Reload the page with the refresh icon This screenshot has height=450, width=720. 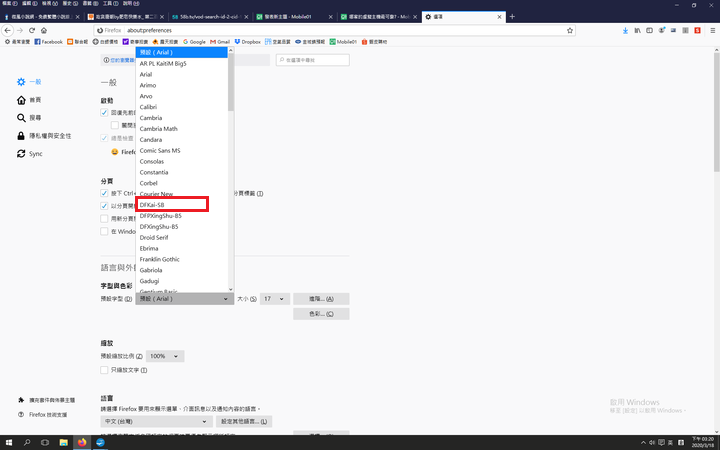pos(32,30)
